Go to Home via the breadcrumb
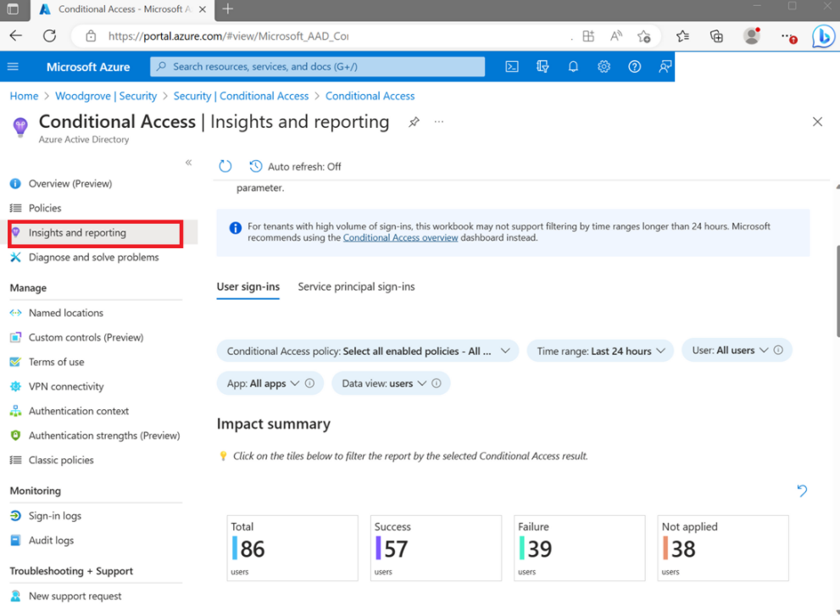 pyautogui.click(x=24, y=96)
